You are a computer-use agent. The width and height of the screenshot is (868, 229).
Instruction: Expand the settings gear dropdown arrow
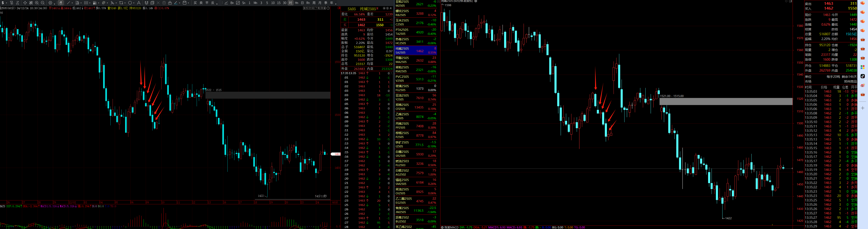click(x=55, y=4)
